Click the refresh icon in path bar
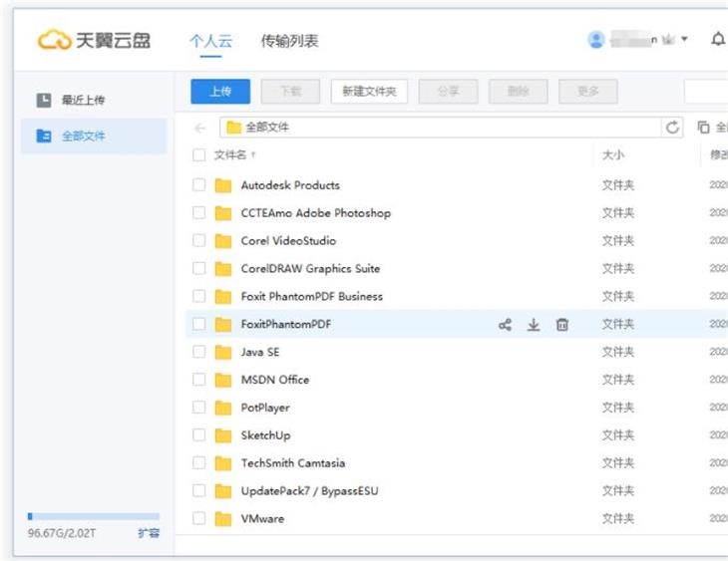The image size is (728, 561). pos(672,128)
